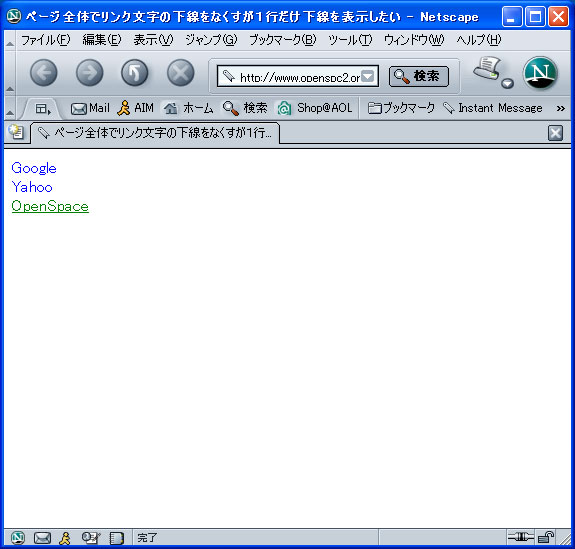Reload the page with the Reload button
The height and width of the screenshot is (549, 575).
[135, 73]
